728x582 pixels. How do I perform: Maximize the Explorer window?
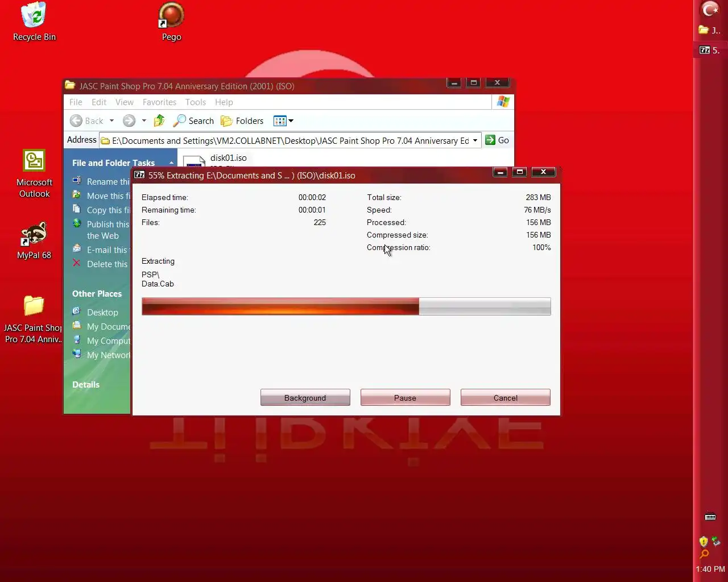473,83
